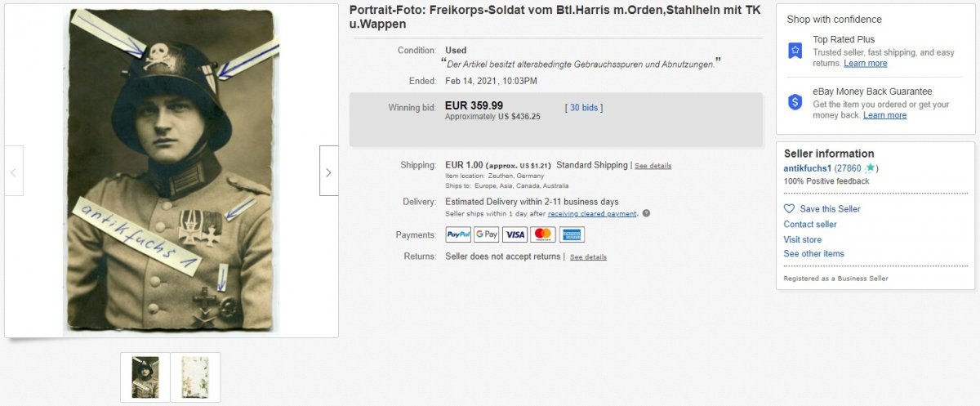Click the Money Back Guarantee shield icon
Image resolution: width=980 pixels, height=406 pixels.
pyautogui.click(x=795, y=102)
